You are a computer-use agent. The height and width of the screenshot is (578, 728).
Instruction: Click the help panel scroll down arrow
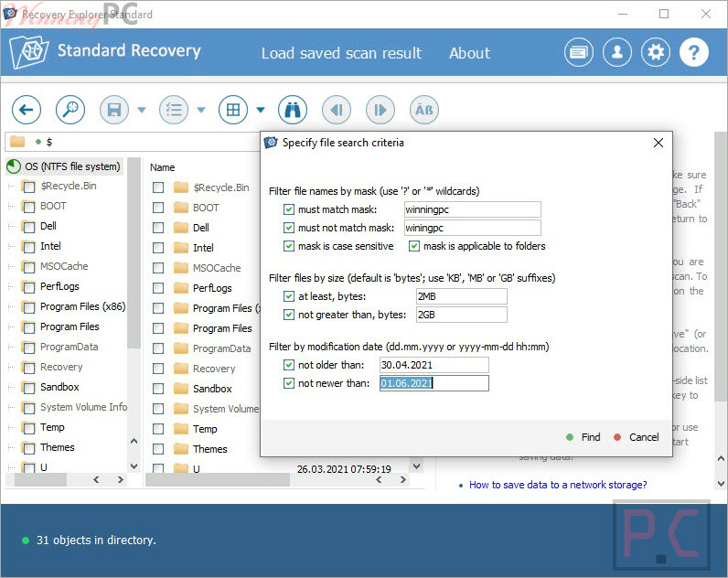[721, 483]
